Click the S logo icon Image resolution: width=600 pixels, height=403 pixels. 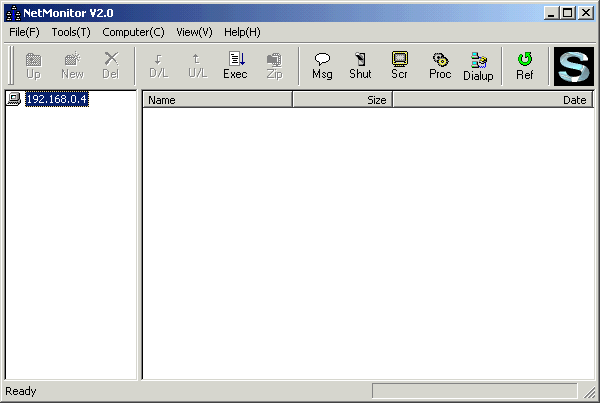tap(574, 66)
